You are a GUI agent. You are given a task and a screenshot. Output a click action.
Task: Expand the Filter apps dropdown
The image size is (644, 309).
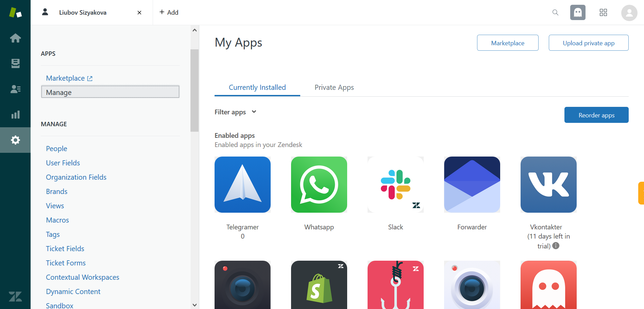point(235,112)
